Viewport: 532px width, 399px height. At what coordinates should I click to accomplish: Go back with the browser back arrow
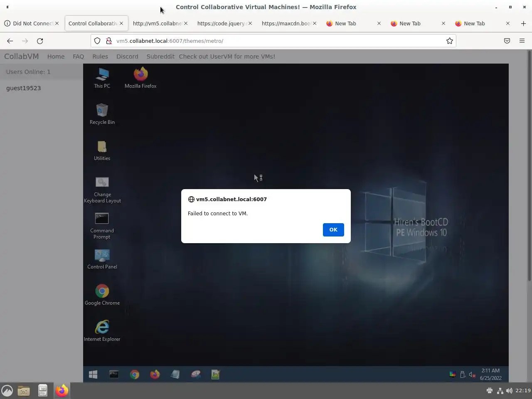coord(10,41)
